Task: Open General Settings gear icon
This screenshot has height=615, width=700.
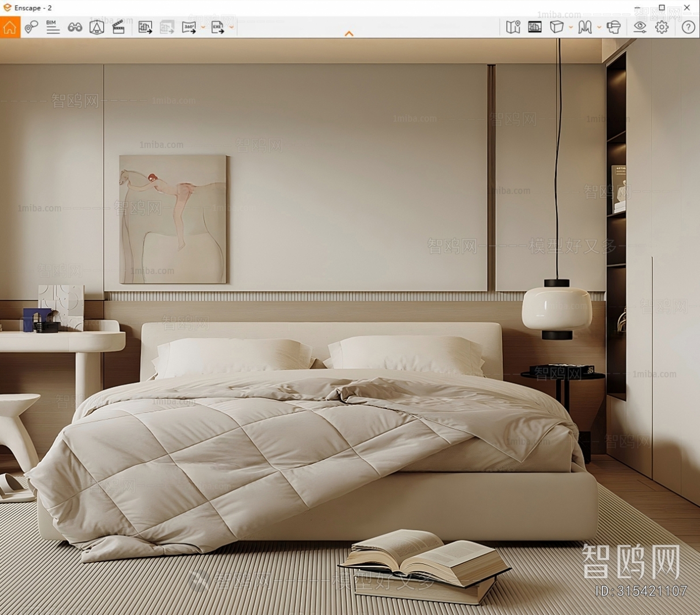Action: [662, 27]
